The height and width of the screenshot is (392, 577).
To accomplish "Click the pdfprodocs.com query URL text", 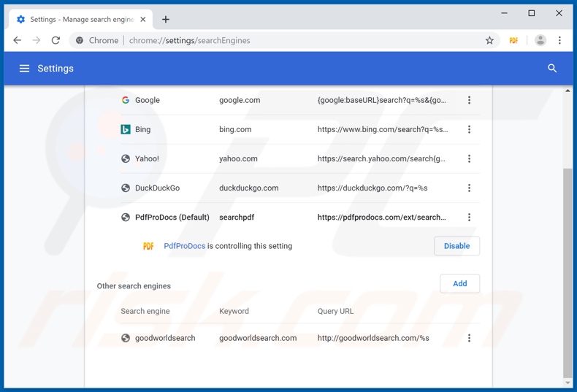I will [x=381, y=218].
